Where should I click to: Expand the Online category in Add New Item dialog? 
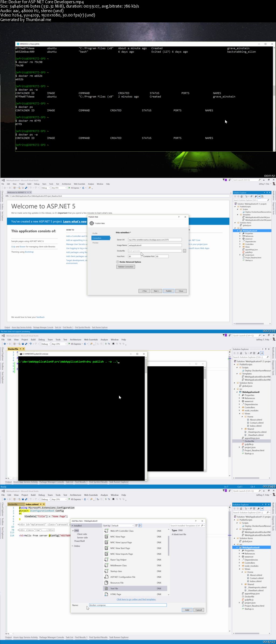click(73, 546)
